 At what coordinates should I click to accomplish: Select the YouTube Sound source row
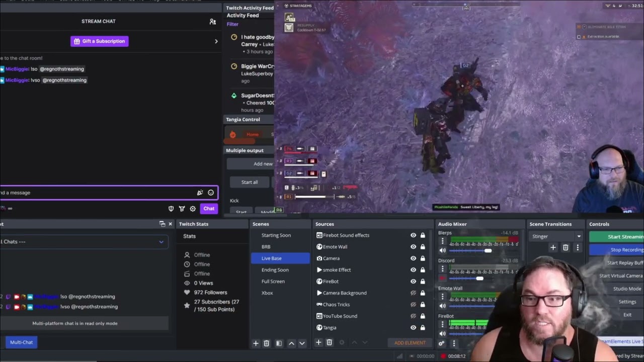pyautogui.click(x=371, y=316)
